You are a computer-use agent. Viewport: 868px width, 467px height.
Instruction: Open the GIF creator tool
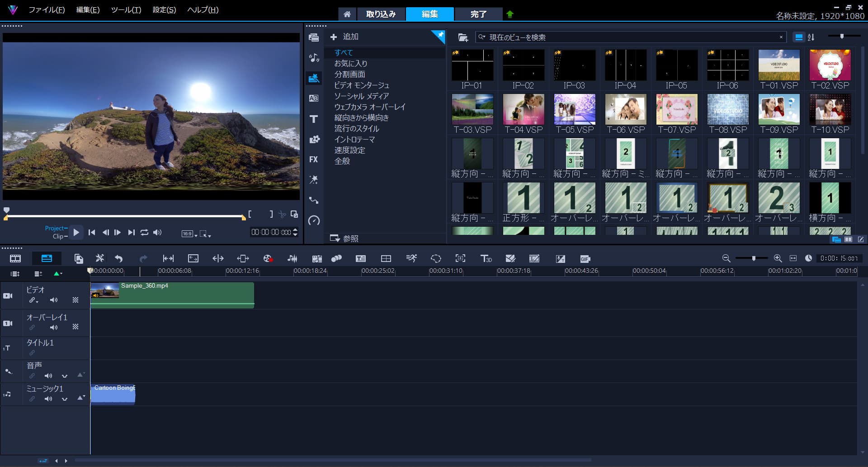click(585, 259)
